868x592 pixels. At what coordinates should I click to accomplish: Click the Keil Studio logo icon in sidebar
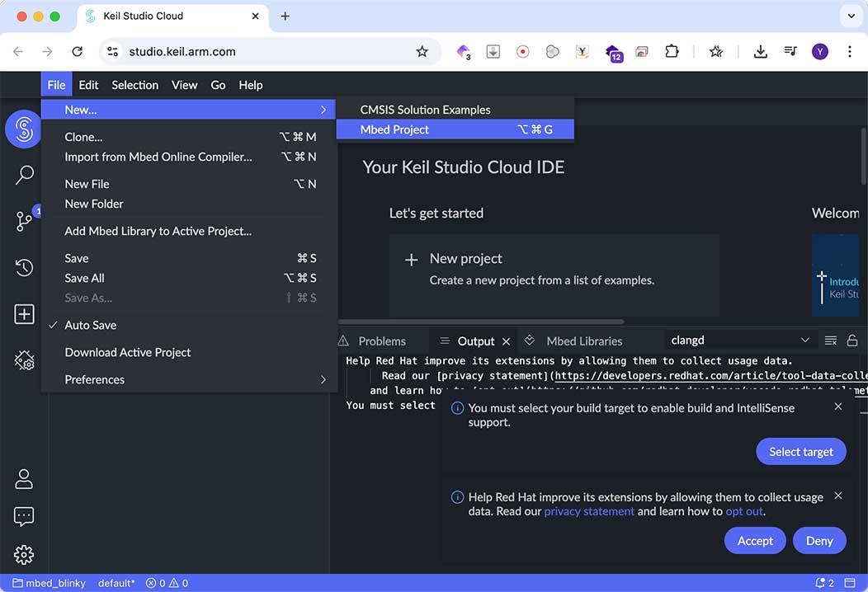pyautogui.click(x=24, y=129)
